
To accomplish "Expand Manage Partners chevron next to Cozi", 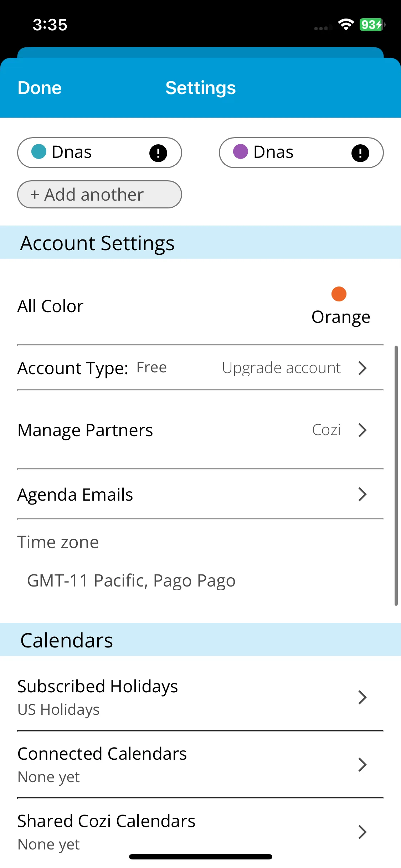I will pos(363,430).
